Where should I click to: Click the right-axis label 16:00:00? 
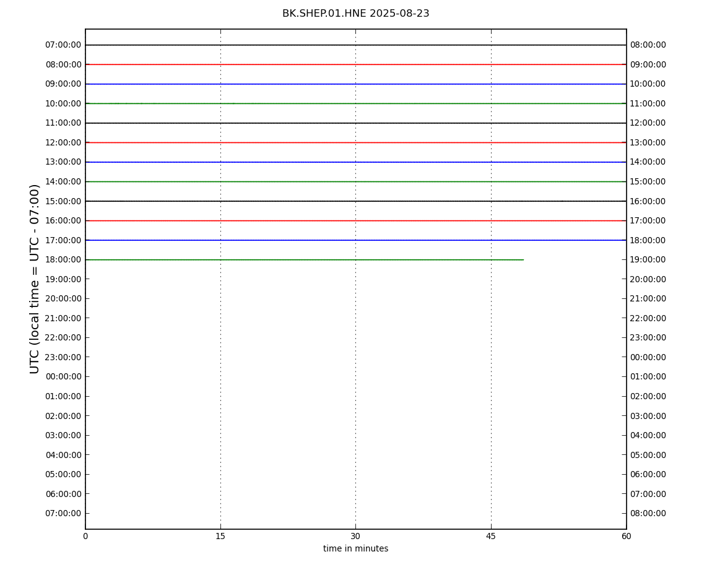click(x=648, y=201)
